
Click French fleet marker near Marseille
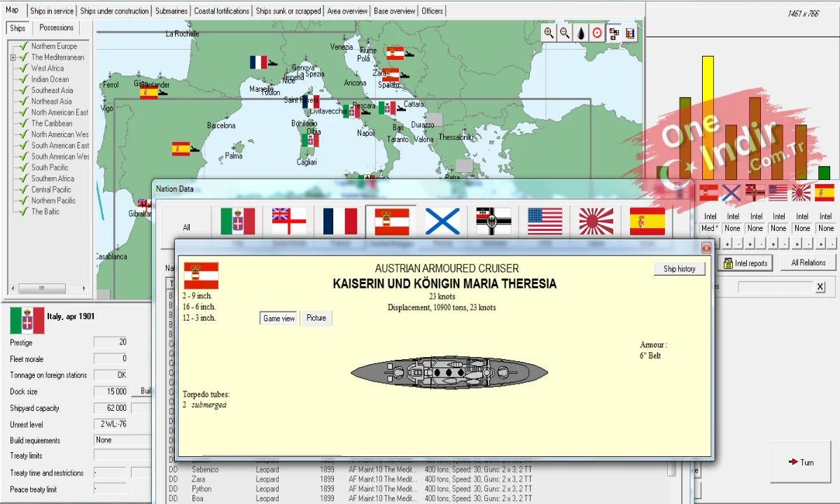point(258,62)
